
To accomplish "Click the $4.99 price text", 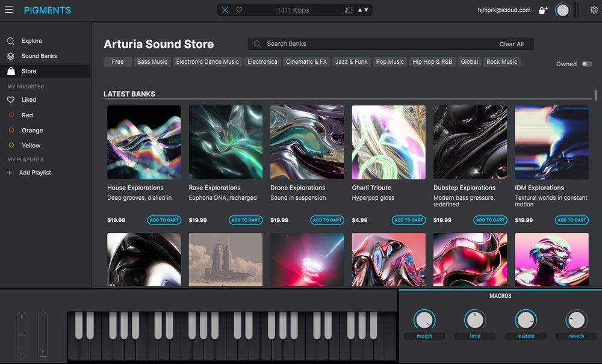I will [x=359, y=220].
